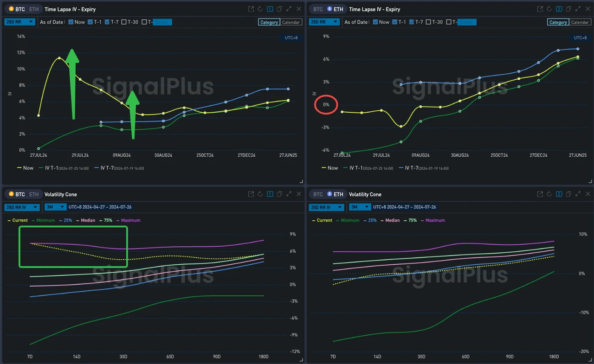
Task: Pop out the BTC Time Lapse IV panel
Action: [251, 9]
